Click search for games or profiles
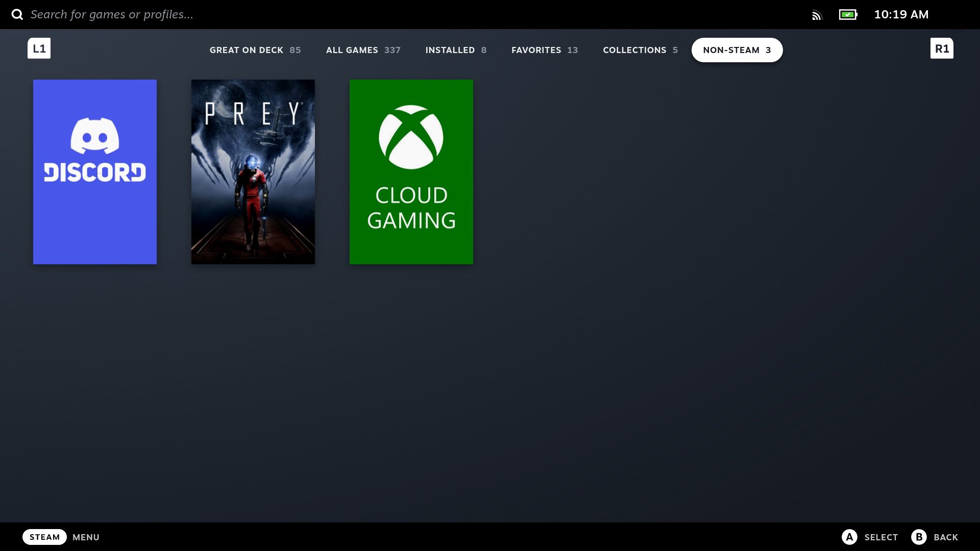This screenshot has width=980, height=551. coord(111,14)
